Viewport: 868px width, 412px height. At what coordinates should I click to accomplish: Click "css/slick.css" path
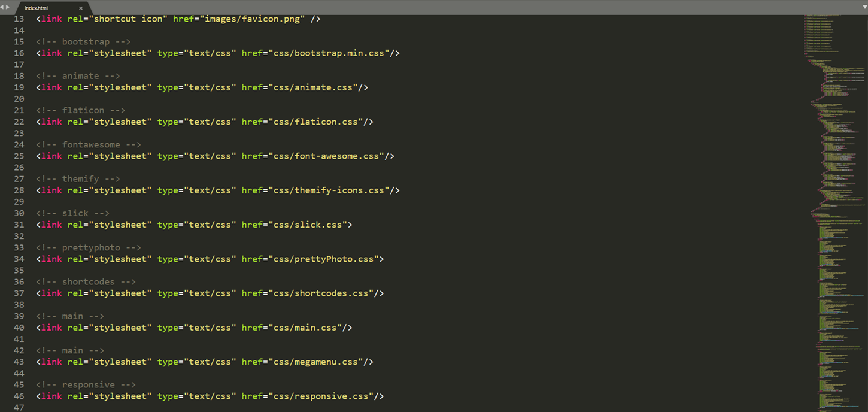[308, 225]
